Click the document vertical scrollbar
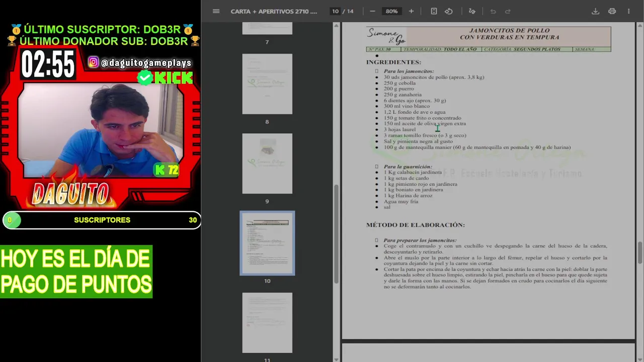 (x=640, y=252)
